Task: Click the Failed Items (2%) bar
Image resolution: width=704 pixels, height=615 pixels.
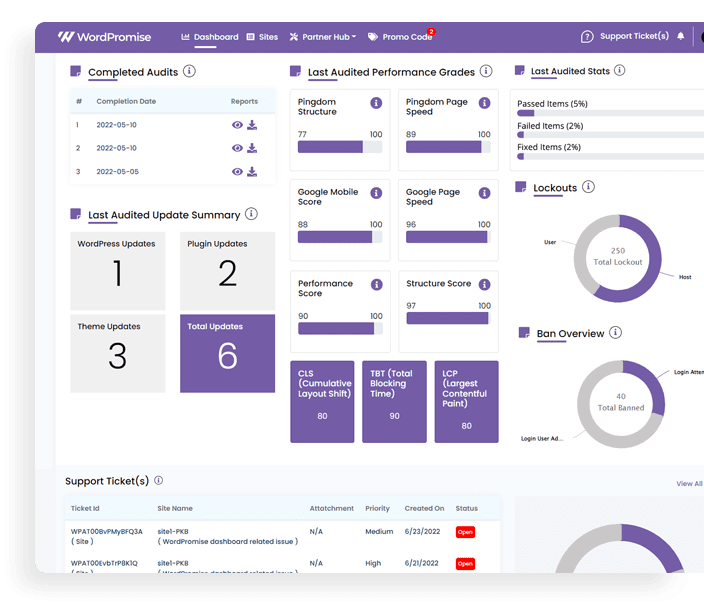Action: click(x=611, y=135)
